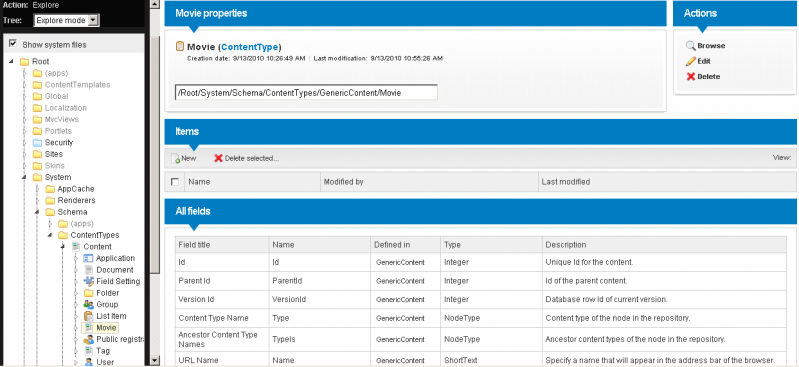Click the Group node icon
Image resolution: width=799 pixels, height=367 pixels.
(x=88, y=305)
